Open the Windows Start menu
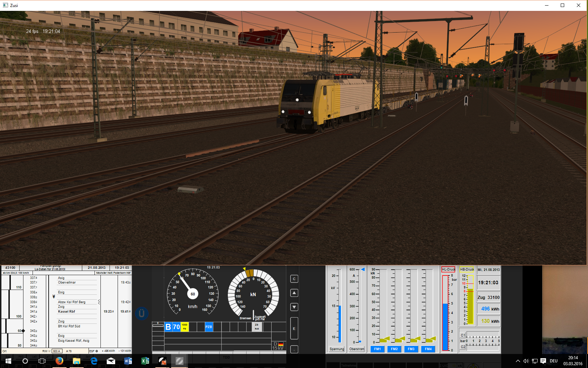The height and width of the screenshot is (368, 588). (8, 361)
